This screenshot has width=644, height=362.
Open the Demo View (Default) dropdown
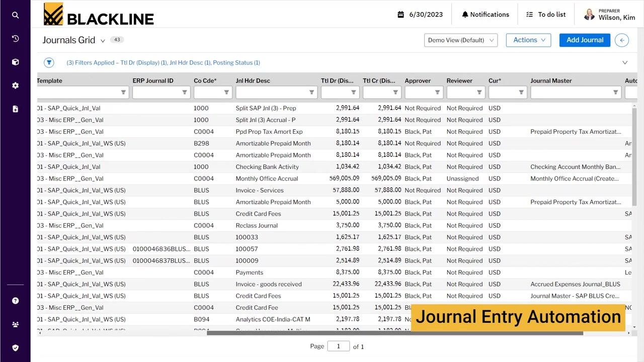click(461, 40)
